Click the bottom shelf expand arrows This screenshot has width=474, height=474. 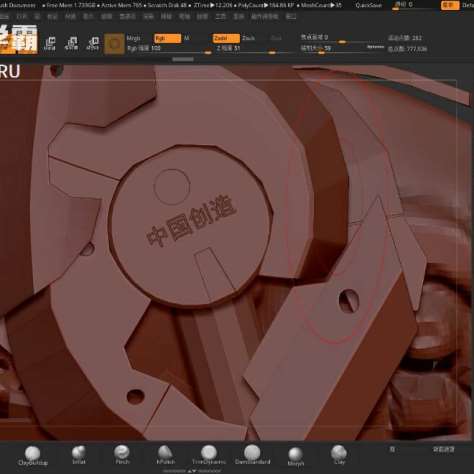pyautogui.click(x=192, y=471)
